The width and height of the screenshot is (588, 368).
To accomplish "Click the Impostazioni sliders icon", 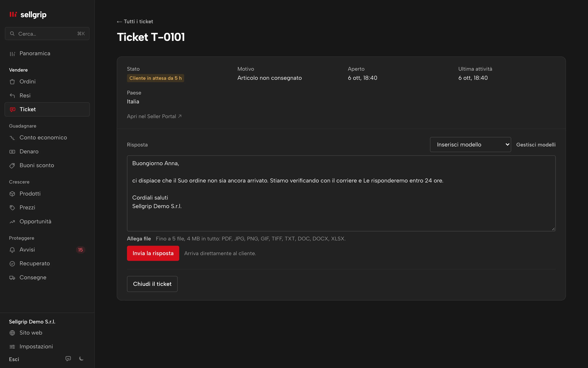I will [x=12, y=347].
